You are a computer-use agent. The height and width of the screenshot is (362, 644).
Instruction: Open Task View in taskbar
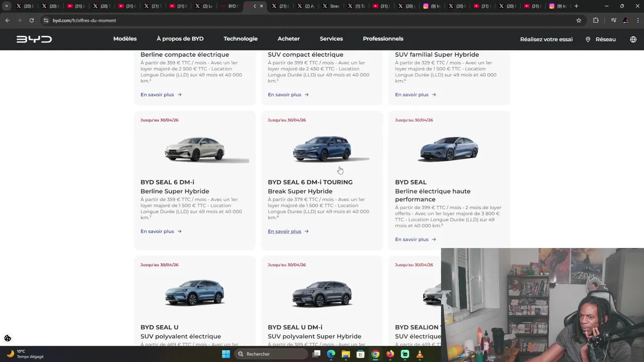point(316,354)
